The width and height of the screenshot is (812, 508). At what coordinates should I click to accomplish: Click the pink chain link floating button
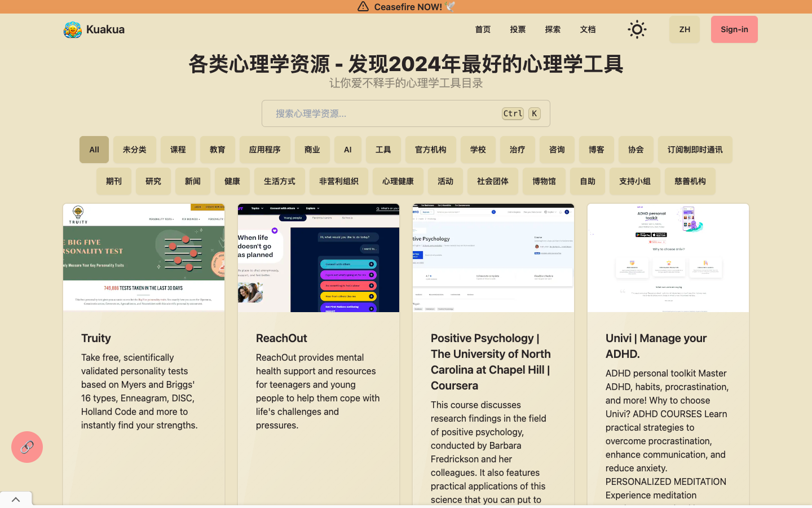pyautogui.click(x=27, y=447)
